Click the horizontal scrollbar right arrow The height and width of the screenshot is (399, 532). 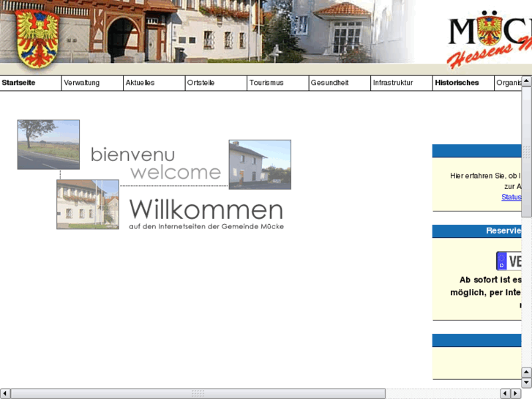(516, 393)
